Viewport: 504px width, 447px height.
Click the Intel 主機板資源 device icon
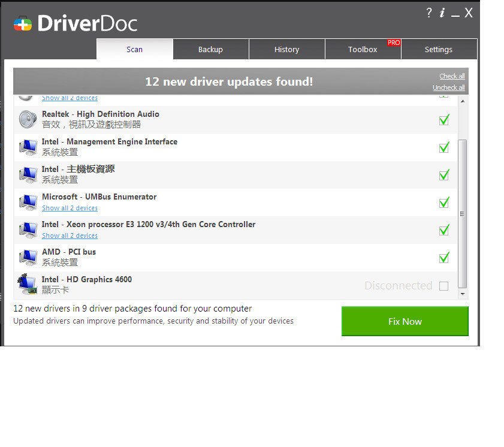(28, 175)
